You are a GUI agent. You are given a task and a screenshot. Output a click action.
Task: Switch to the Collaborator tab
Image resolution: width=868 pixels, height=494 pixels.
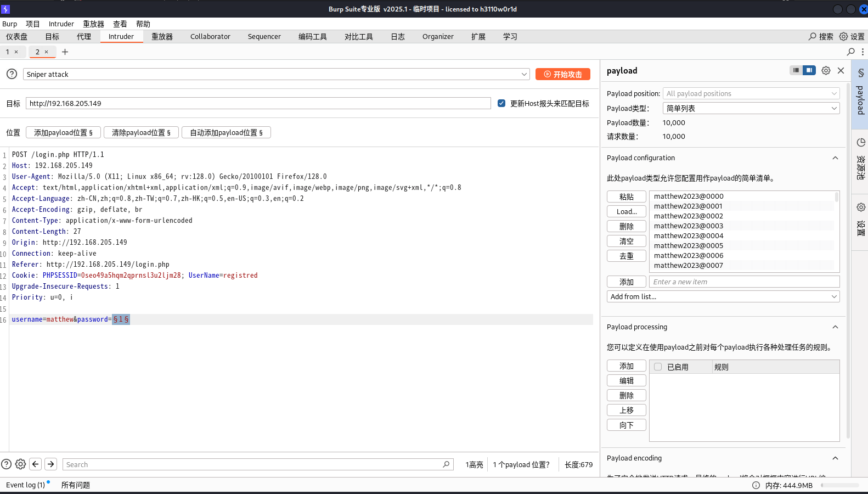click(210, 37)
